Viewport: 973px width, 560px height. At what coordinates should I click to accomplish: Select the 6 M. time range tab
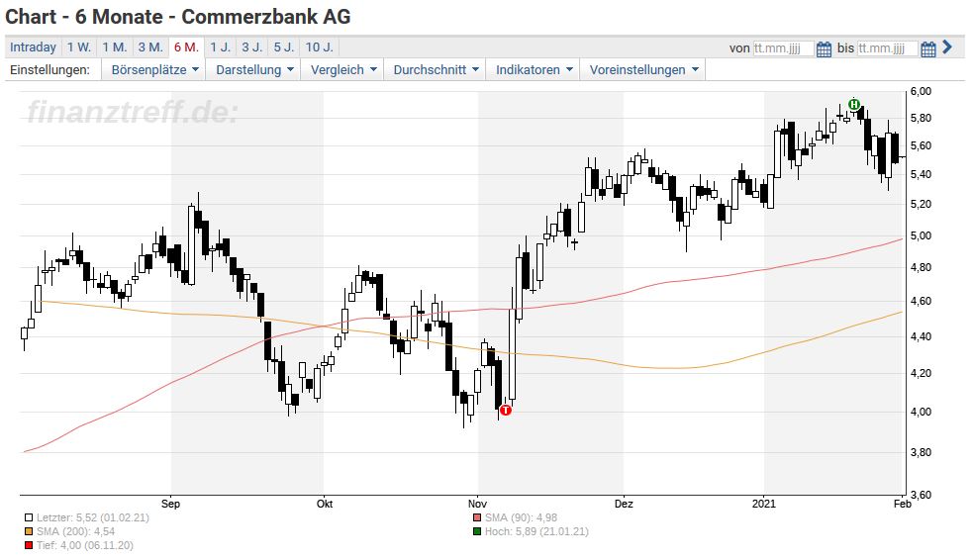pyautogui.click(x=187, y=47)
